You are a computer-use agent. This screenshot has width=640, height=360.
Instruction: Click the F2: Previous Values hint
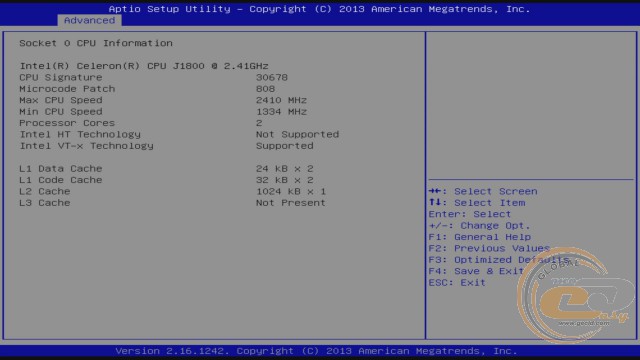pyautogui.click(x=489, y=249)
